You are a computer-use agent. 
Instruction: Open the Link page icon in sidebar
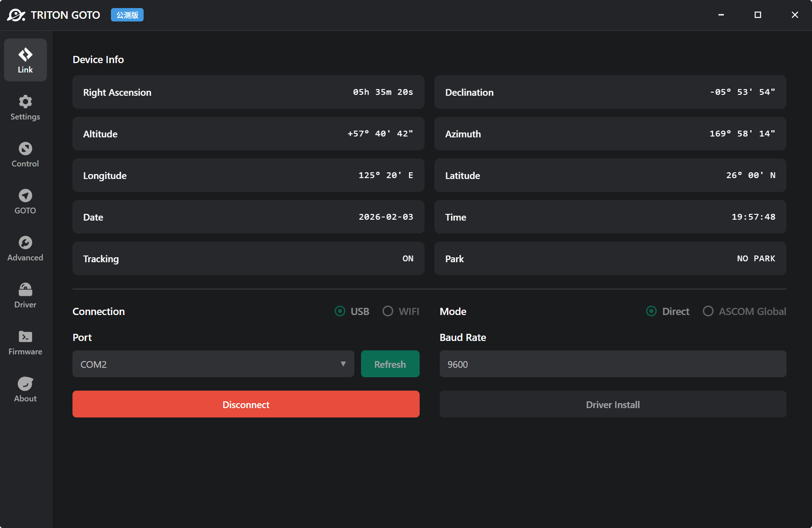coord(26,55)
